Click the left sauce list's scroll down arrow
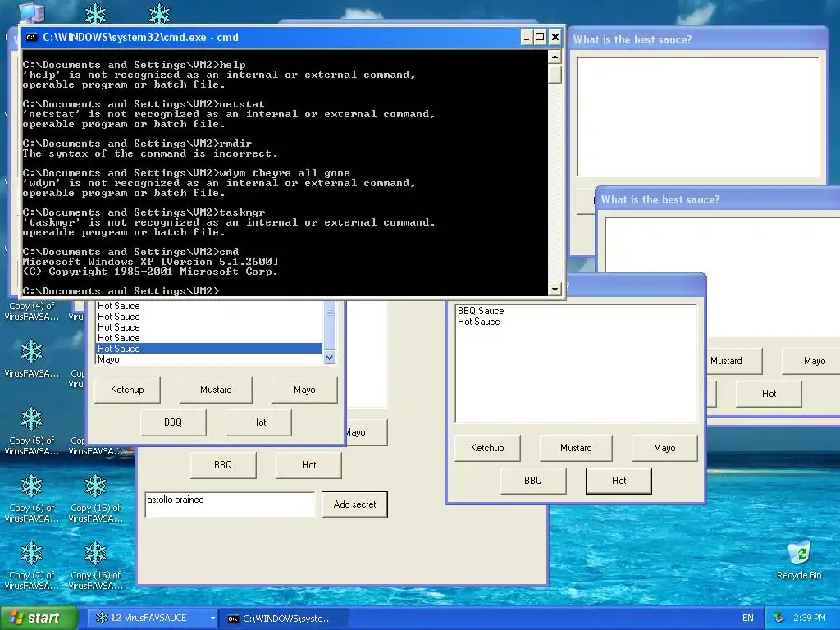 pos(330,358)
